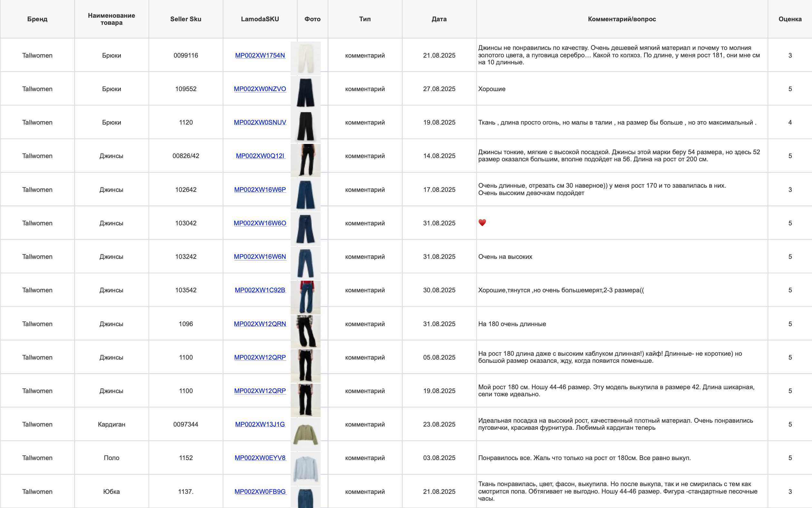Click the Дата column header
Viewport: 812px width, 508px height.
coord(439,19)
